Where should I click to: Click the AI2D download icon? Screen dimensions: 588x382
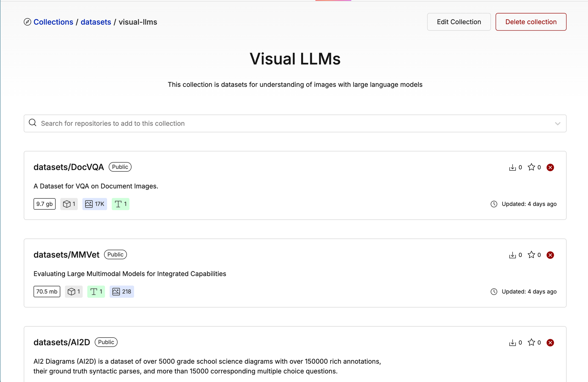(512, 343)
